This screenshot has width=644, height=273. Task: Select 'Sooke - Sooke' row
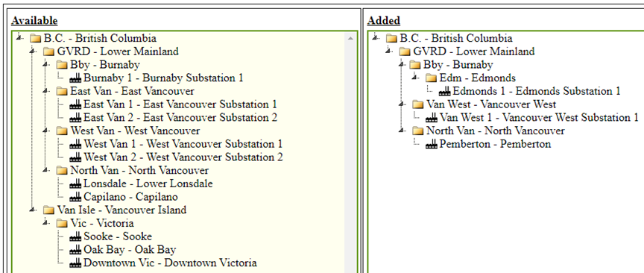[x=118, y=236]
